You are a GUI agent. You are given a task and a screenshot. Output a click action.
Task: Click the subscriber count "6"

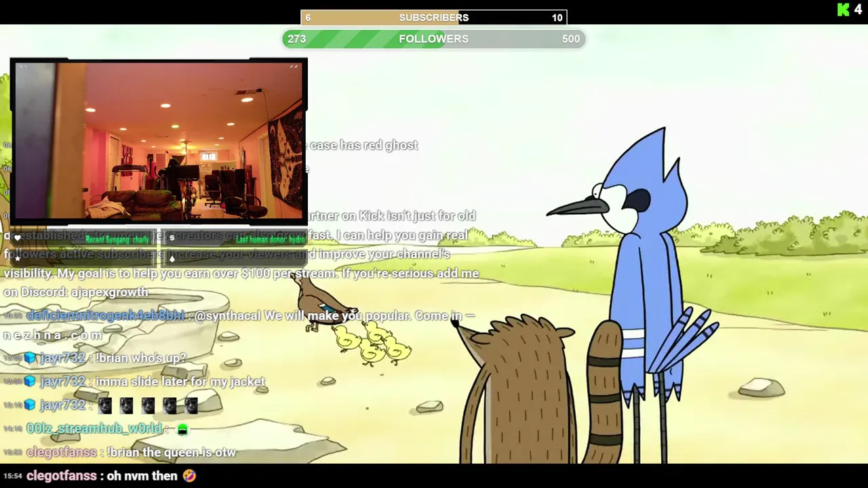[x=308, y=18]
